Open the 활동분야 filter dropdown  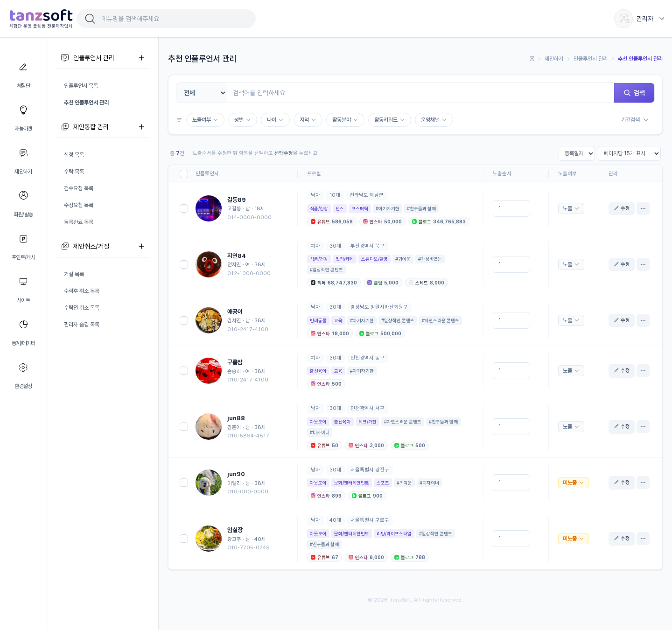[x=345, y=120]
